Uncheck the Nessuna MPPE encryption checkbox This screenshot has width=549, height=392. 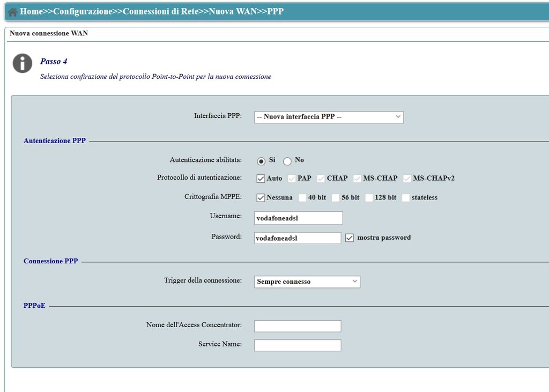pyautogui.click(x=261, y=198)
